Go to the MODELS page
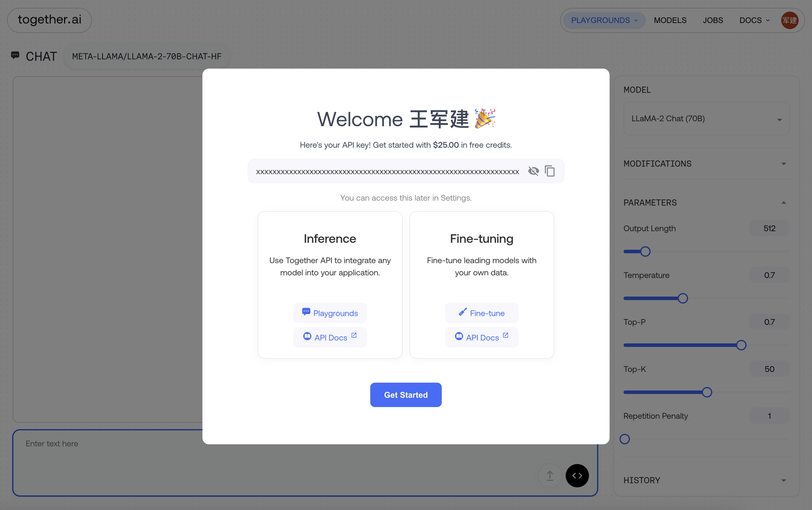Viewport: 812px width, 510px height. [670, 20]
